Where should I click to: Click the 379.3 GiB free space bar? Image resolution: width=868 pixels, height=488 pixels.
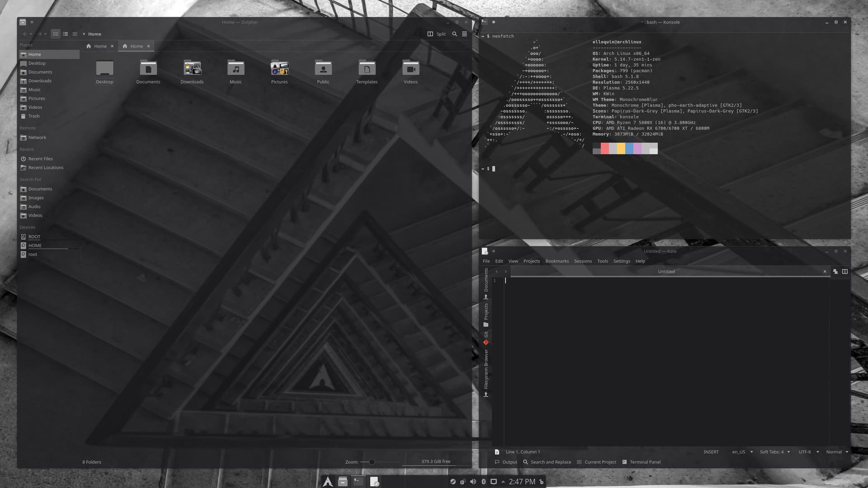[x=436, y=461]
